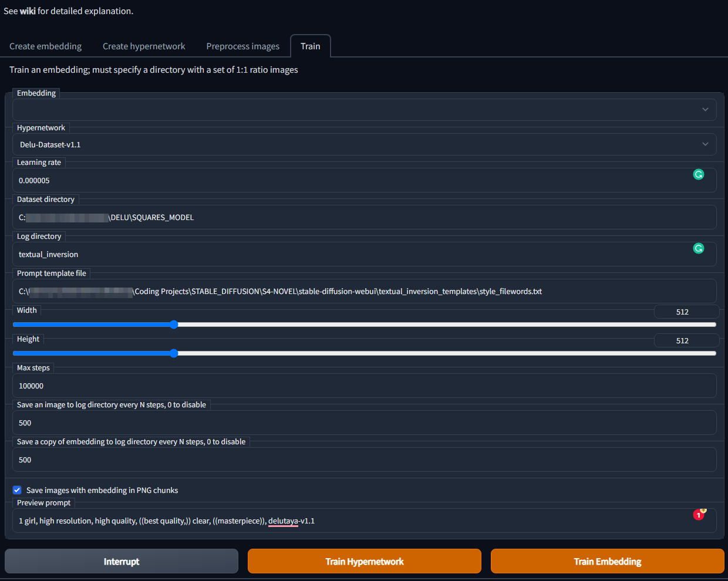Click the Height slider track
The width and height of the screenshot is (728, 581).
tap(364, 353)
